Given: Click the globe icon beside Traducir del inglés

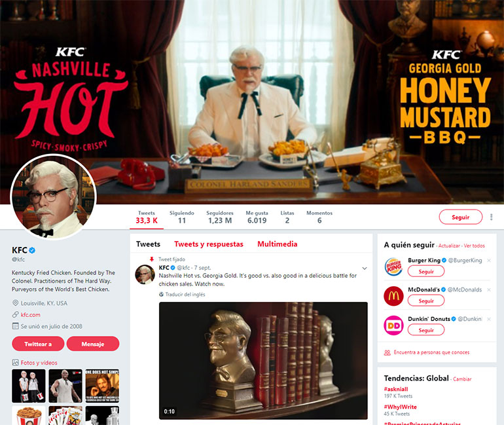Looking at the screenshot, I should pyautogui.click(x=162, y=294).
